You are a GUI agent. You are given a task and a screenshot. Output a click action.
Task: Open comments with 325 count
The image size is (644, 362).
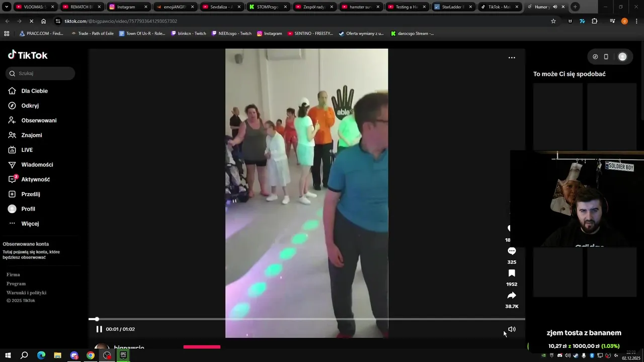[512, 251]
